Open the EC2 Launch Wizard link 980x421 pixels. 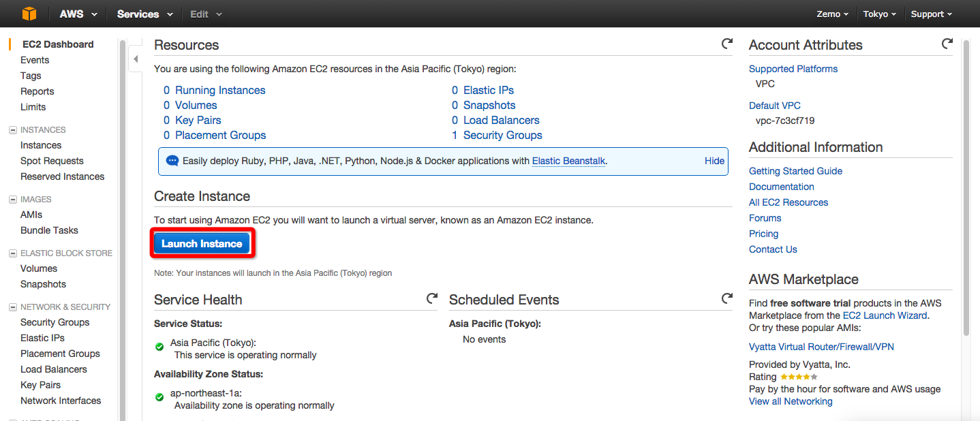(885, 315)
